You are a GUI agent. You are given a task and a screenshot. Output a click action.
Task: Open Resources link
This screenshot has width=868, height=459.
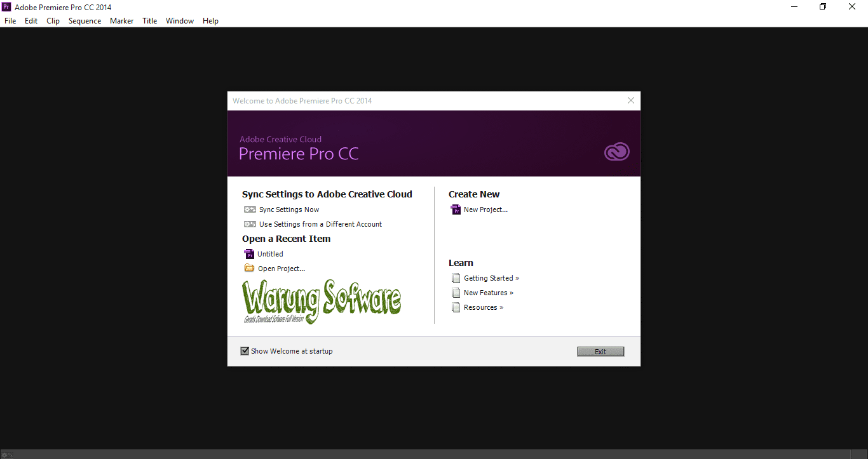484,307
